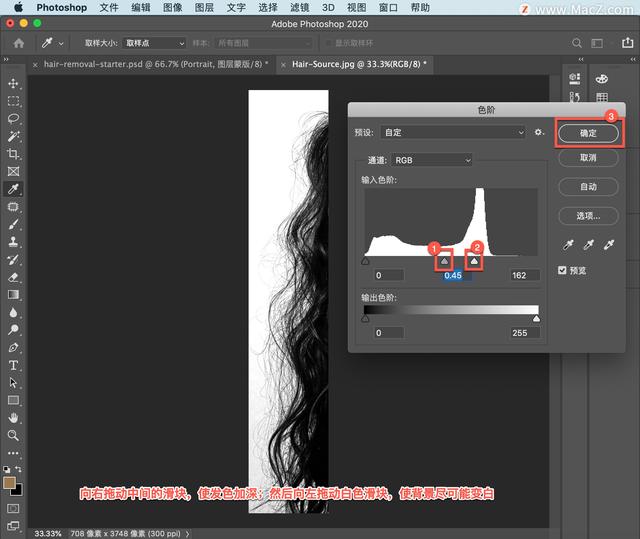
Task: Click the 选项... options button
Action: coord(588,216)
